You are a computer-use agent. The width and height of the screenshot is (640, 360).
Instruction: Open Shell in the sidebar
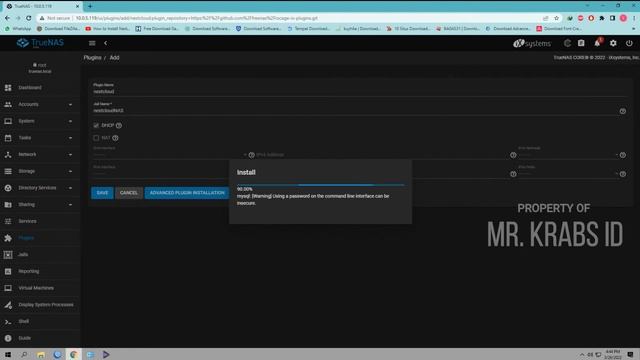(40, 321)
